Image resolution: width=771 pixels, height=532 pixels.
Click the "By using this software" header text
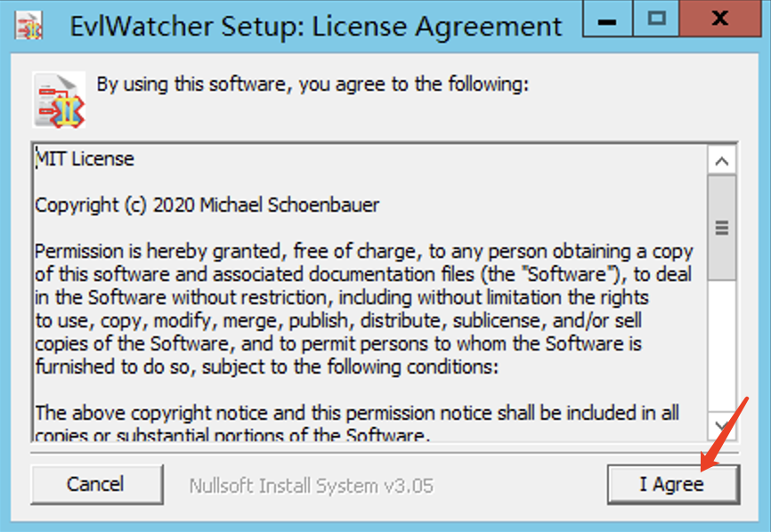pyautogui.click(x=312, y=85)
